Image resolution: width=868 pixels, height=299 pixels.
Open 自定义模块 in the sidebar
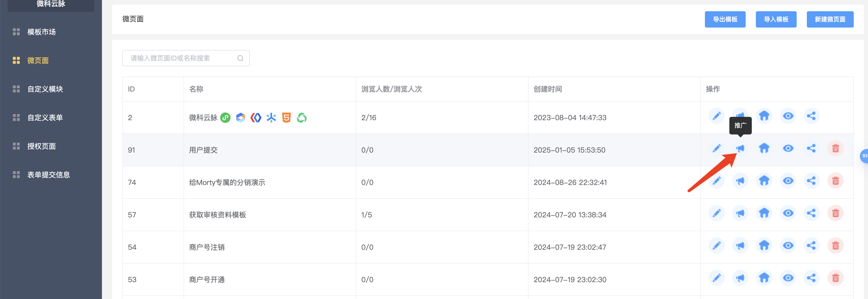point(45,89)
